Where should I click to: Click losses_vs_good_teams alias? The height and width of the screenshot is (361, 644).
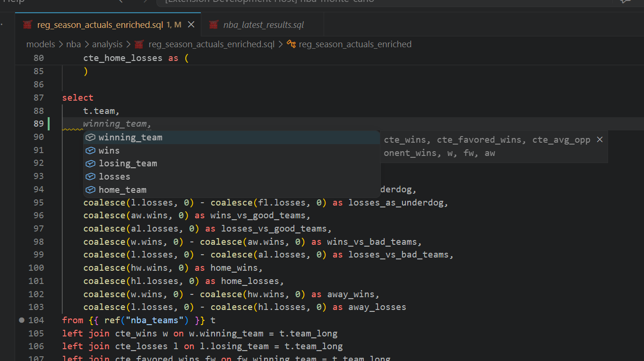274,229
